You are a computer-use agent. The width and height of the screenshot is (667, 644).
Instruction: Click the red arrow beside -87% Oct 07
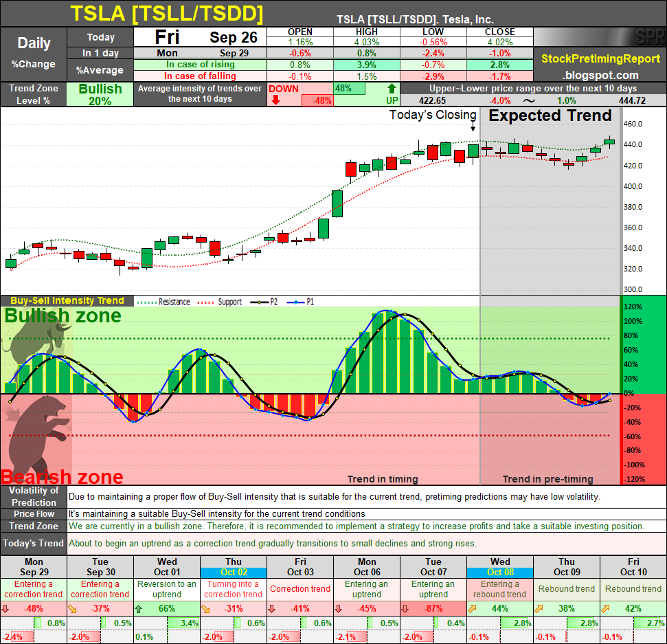pyautogui.click(x=405, y=609)
